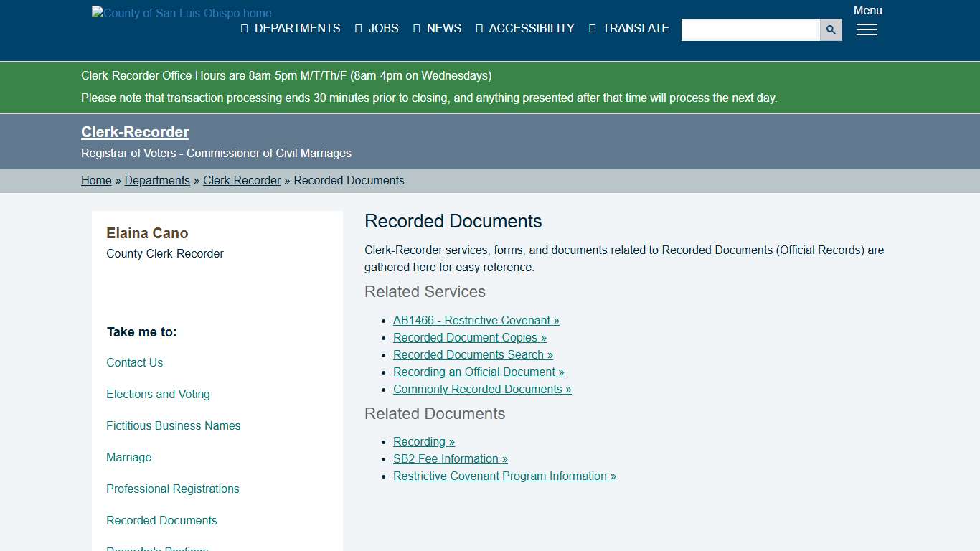This screenshot has width=980, height=551.
Task: Click the TRANSLATE icon in the navbar
Action: point(591,28)
